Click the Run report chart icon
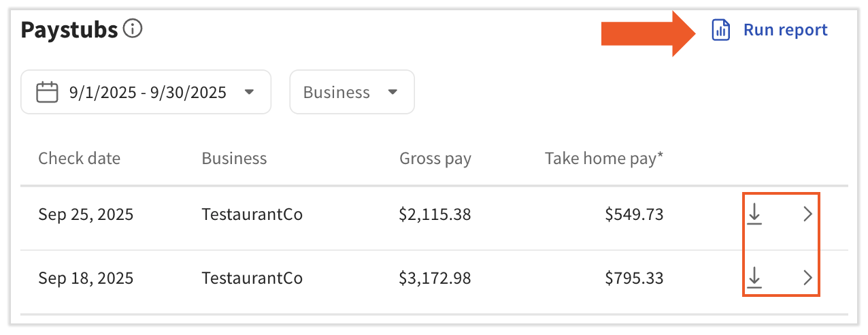 [x=720, y=30]
